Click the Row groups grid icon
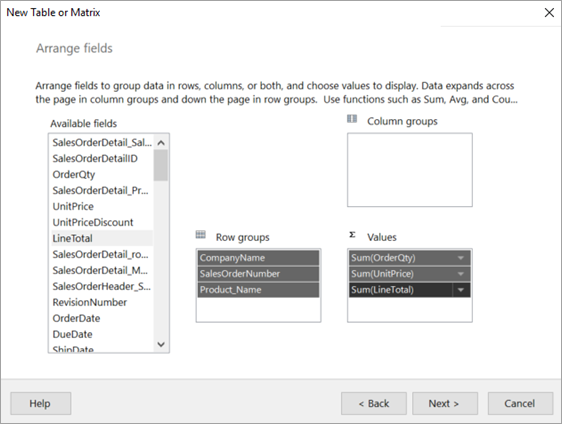 pos(201,235)
